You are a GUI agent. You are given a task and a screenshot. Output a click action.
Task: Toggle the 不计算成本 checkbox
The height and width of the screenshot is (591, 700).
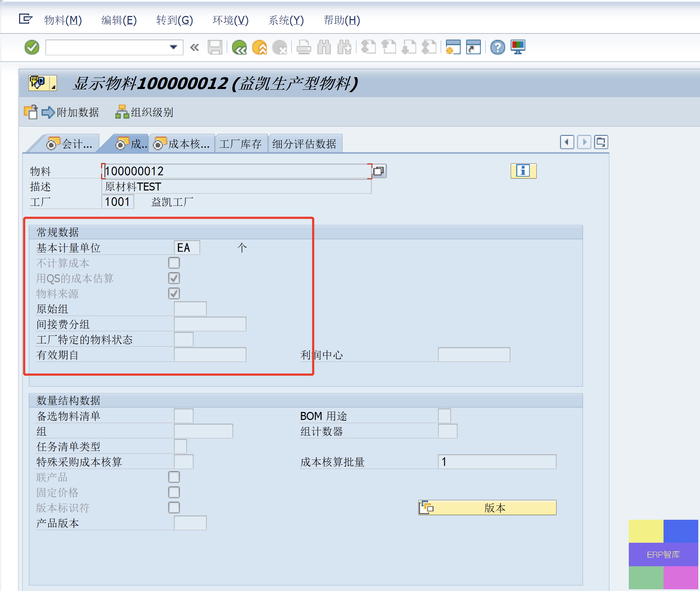coord(174,263)
